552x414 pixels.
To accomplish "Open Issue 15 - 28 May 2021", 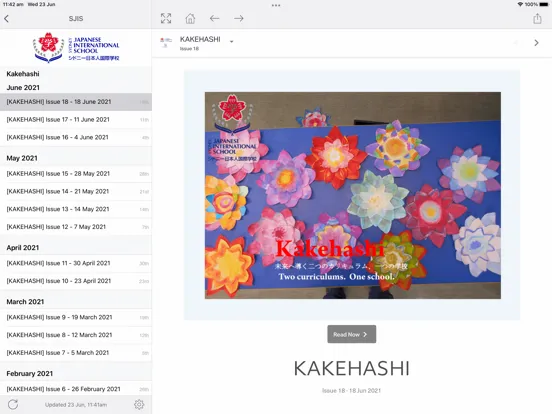I will pyautogui.click(x=76, y=174).
